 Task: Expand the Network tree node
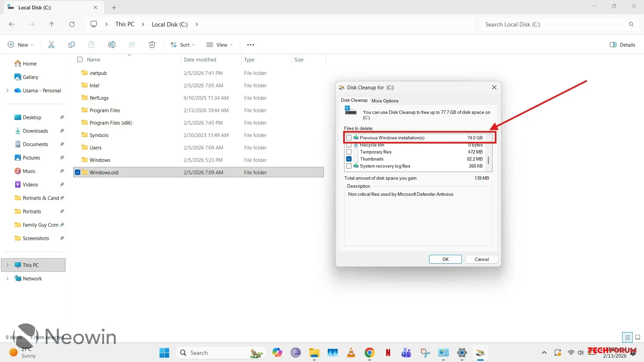(7, 278)
